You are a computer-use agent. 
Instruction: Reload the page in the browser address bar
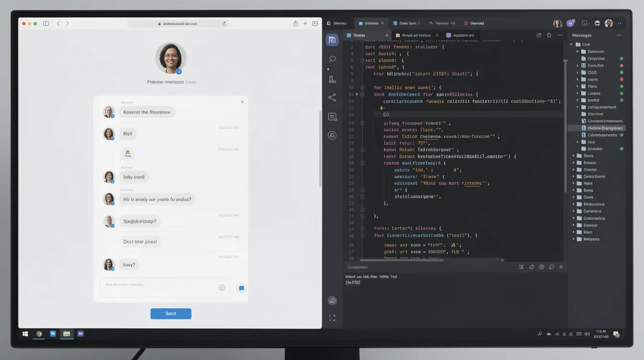point(224,23)
